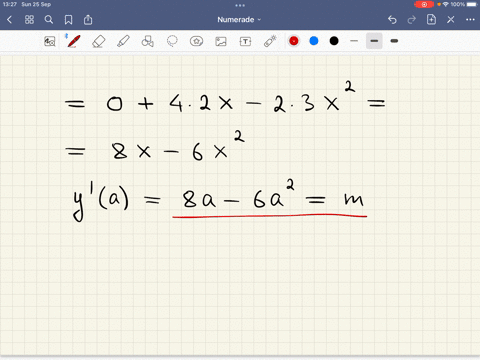Choose the black pen color
Screen dimensions: 480x360
tap(334, 41)
